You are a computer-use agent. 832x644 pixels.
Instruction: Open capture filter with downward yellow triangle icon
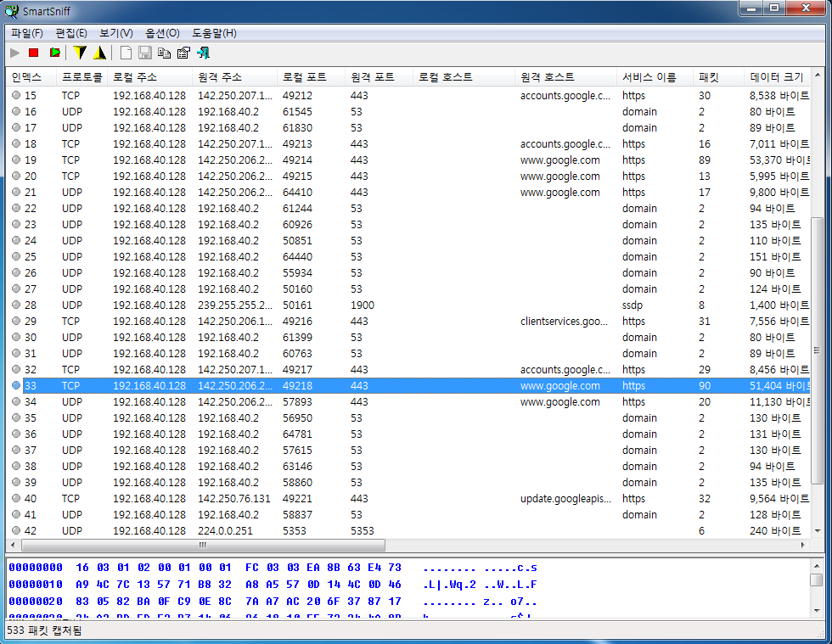tap(80, 53)
